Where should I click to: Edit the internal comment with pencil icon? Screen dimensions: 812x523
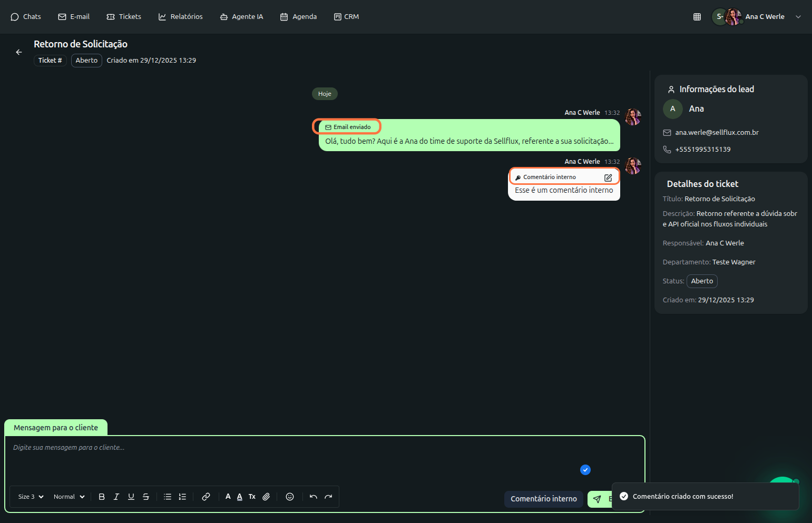(608, 177)
